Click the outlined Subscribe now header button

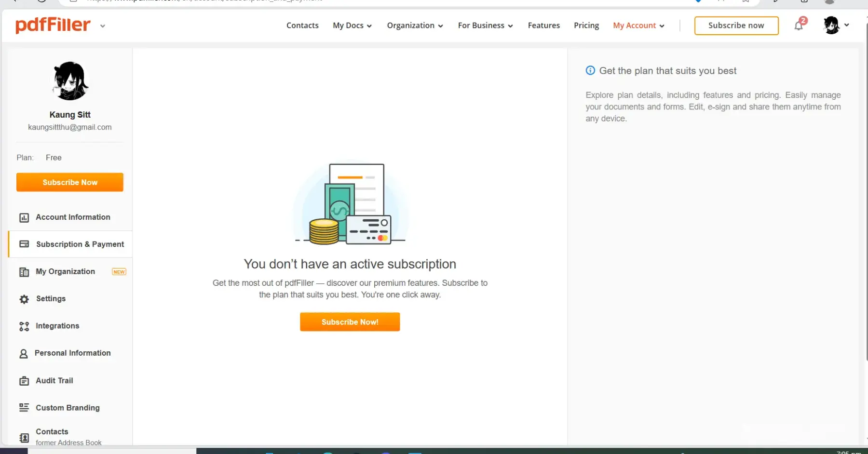(736, 26)
